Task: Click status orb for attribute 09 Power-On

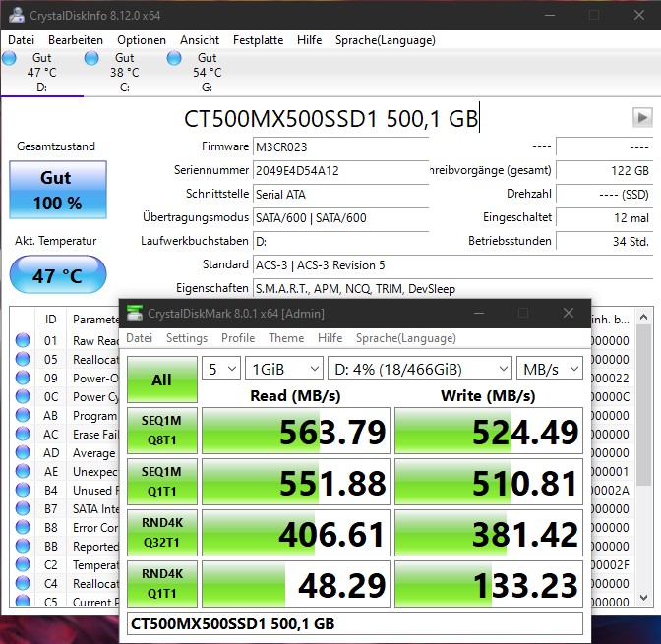Action: 23,378
